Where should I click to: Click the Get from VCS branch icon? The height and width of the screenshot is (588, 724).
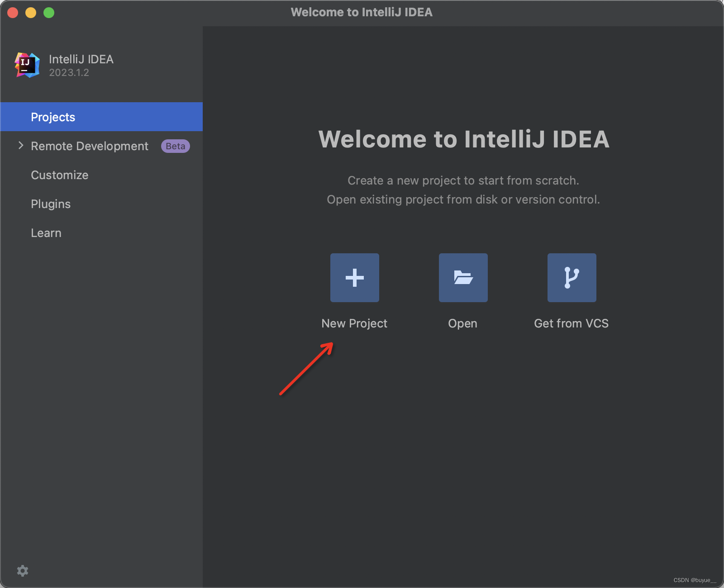[x=572, y=278]
